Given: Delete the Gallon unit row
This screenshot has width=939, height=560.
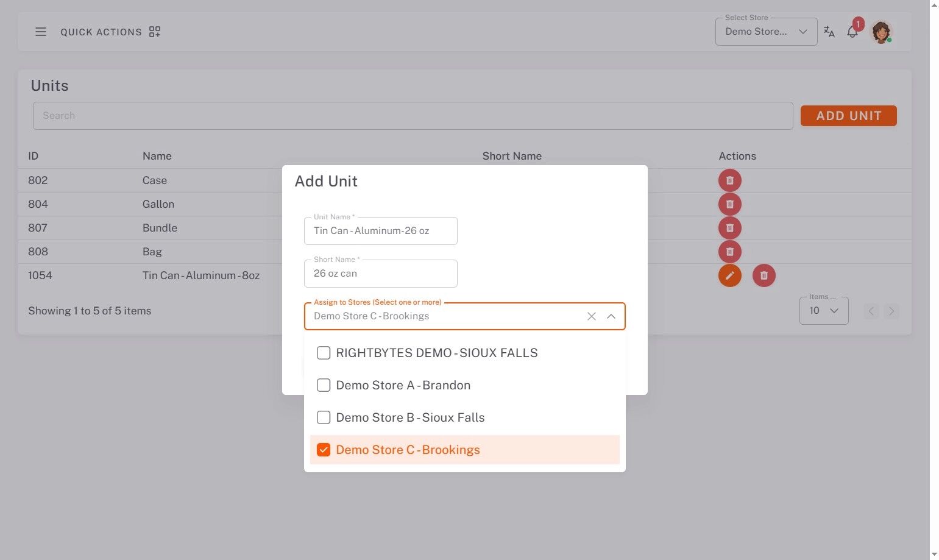Looking at the screenshot, I should [x=729, y=204].
